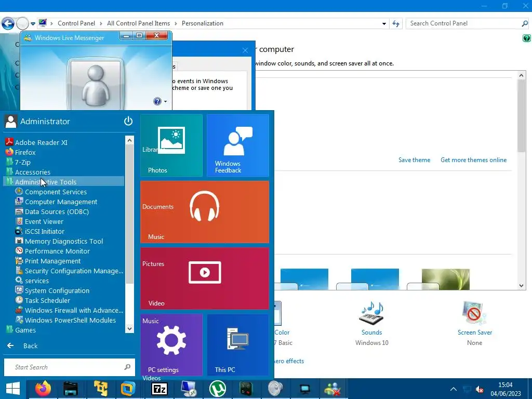Launch Performance Monitor

57,251
